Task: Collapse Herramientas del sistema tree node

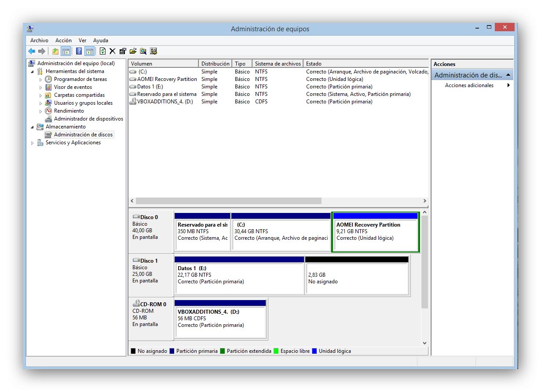Action: tap(32, 71)
